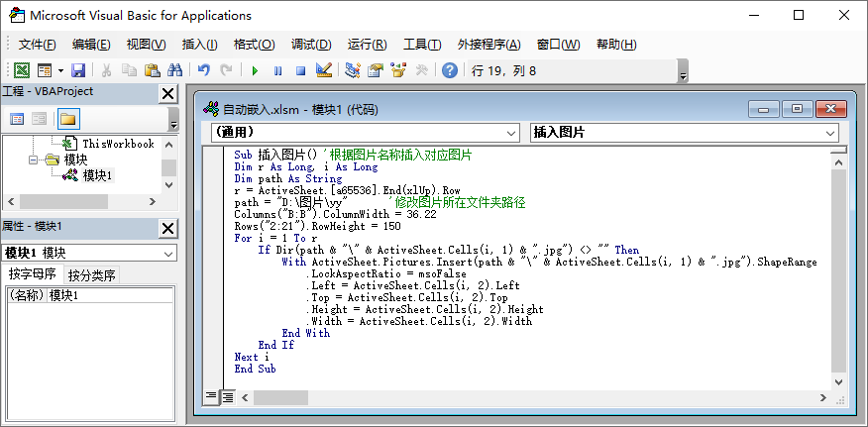
Task: Click the (名称) property value 模块1
Action: pos(110,296)
